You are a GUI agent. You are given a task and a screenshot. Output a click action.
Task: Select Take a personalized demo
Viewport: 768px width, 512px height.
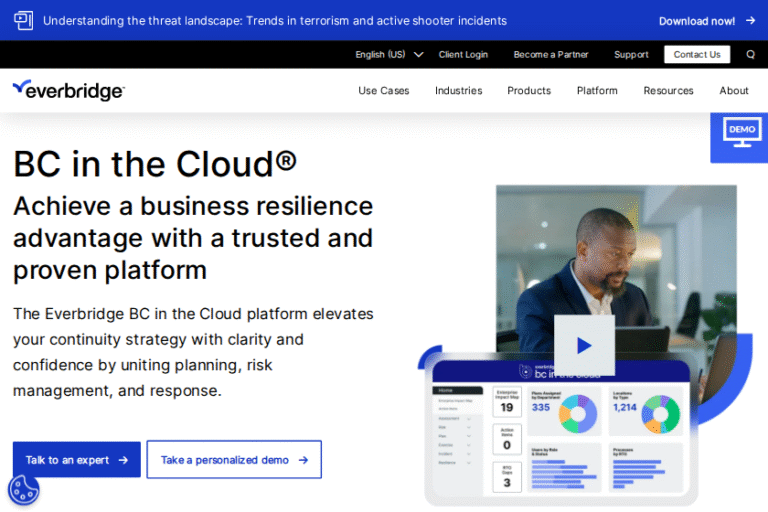coord(234,460)
